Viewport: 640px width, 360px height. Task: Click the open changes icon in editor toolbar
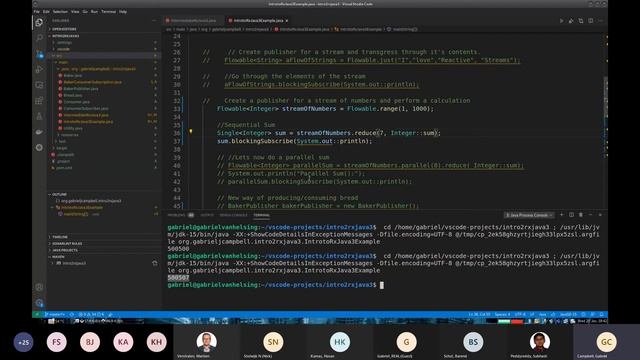581,21
